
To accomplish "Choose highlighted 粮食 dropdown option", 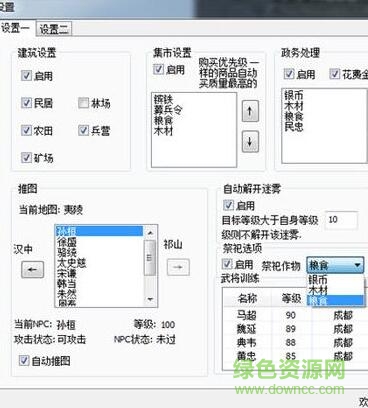I will click(x=335, y=300).
